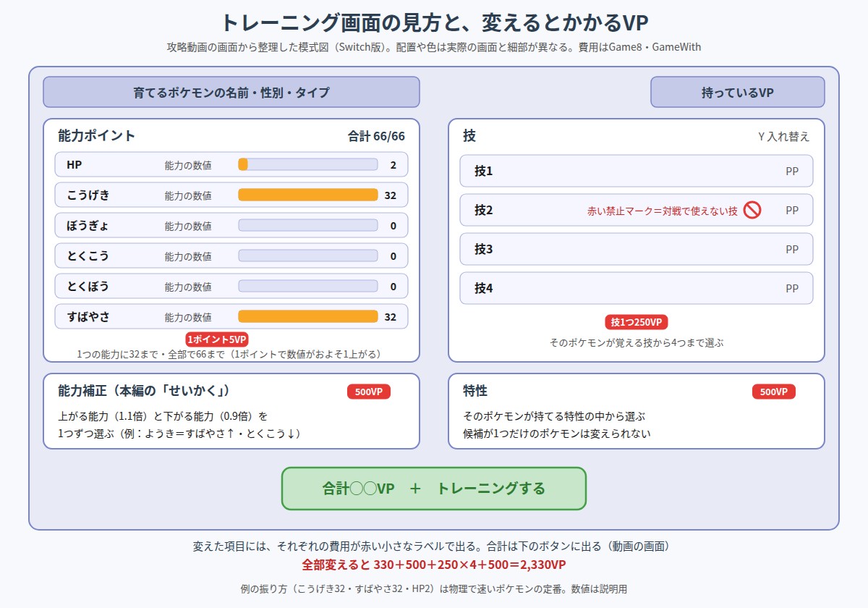Click the こうげき orange stat bar
The image size is (868, 608).
click(308, 195)
